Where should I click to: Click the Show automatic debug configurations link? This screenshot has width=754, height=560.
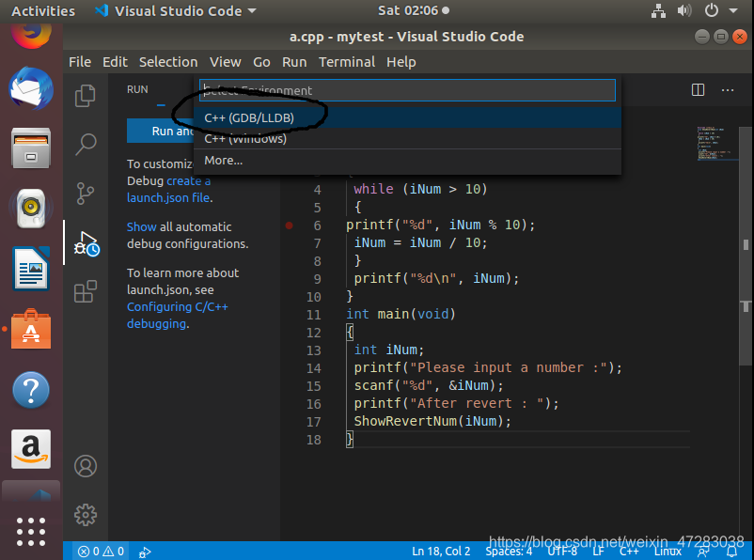coord(141,226)
